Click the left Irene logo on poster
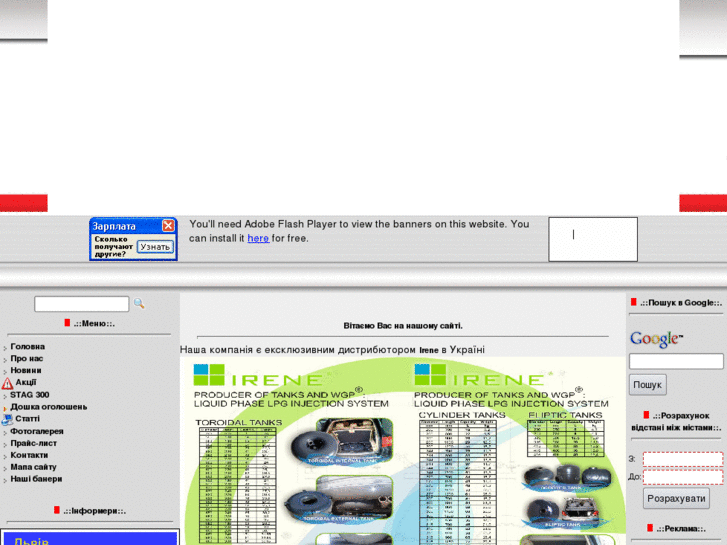Viewport: 727px width, 545px height. point(258,375)
